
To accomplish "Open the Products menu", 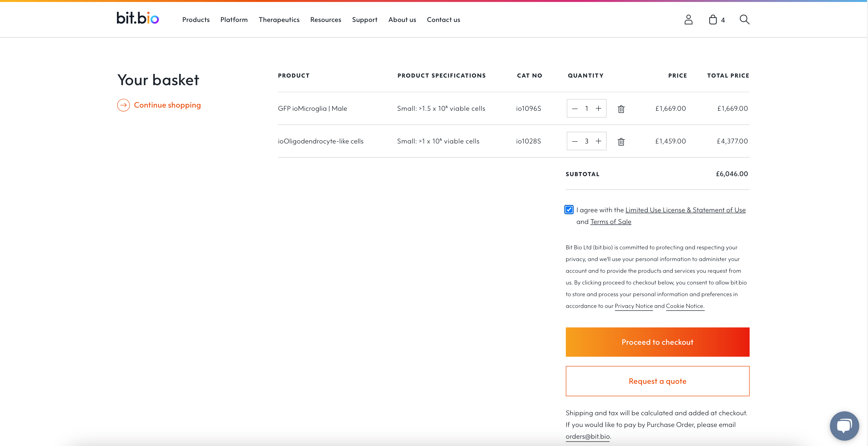I will [196, 19].
